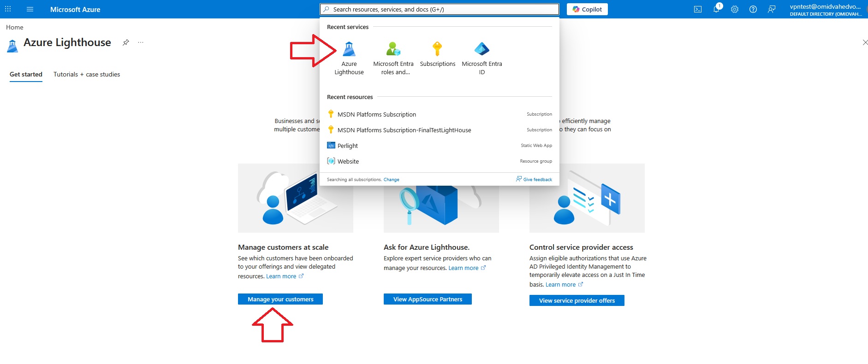
Task: Open the notifications bell
Action: (x=716, y=9)
